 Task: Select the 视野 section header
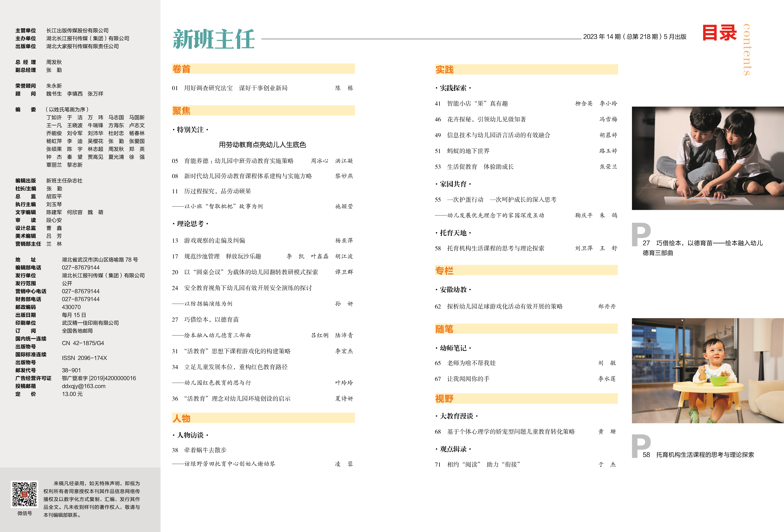coord(444,399)
